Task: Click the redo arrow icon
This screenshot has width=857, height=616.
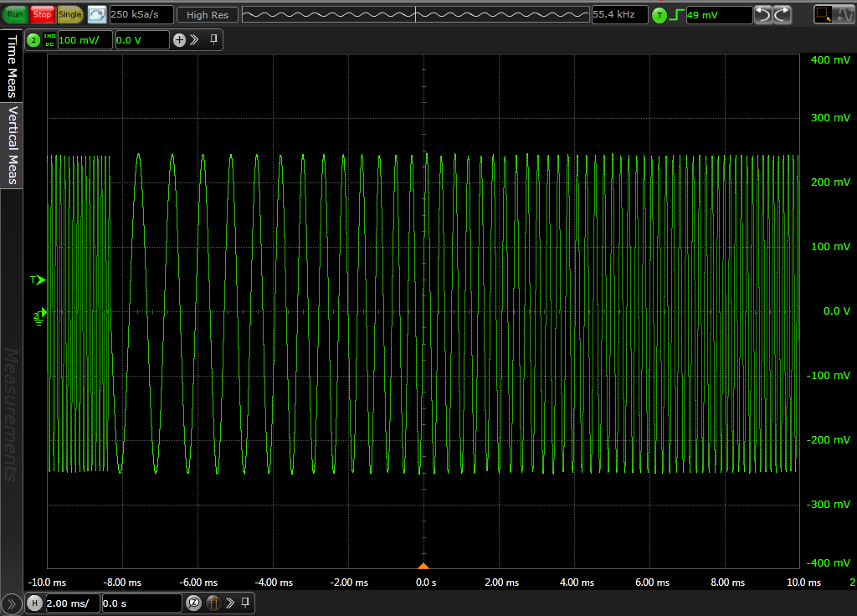Action: pos(782,14)
